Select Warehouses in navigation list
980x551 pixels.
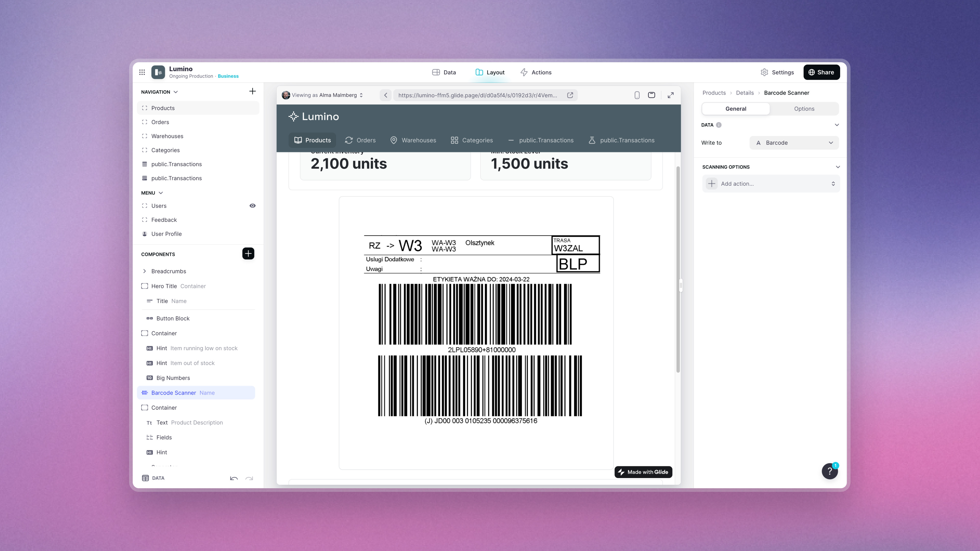coord(198,136)
